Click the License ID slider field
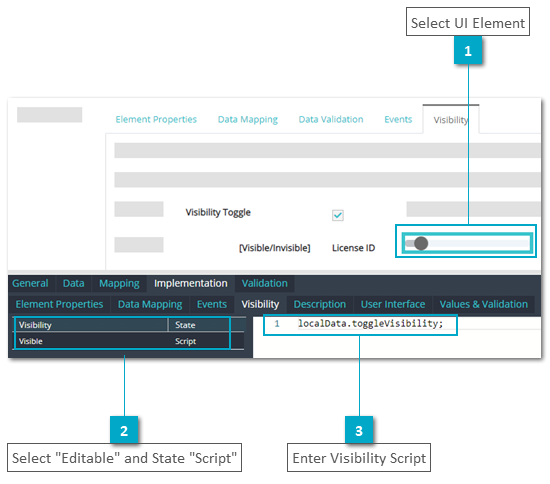Viewport: 550px width, 484px height. click(467, 243)
